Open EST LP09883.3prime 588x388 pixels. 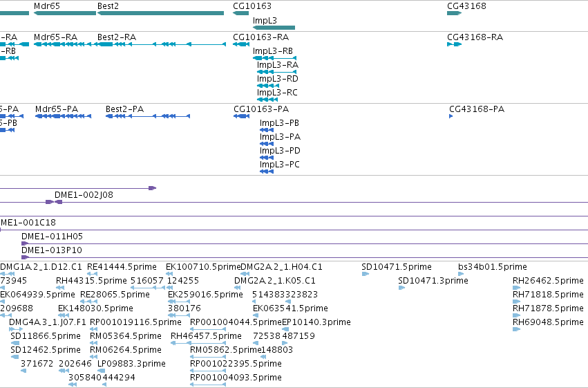click(131, 364)
